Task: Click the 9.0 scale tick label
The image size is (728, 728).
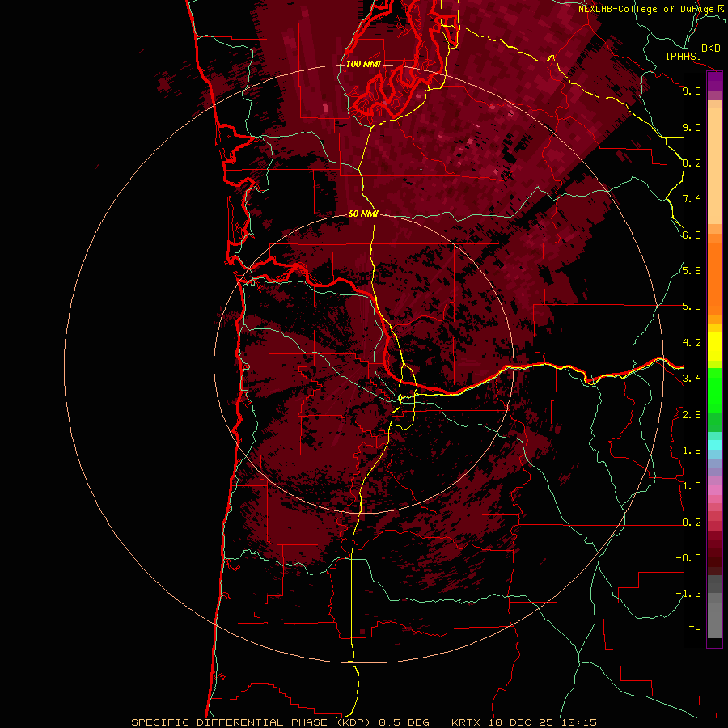Action: [692, 127]
